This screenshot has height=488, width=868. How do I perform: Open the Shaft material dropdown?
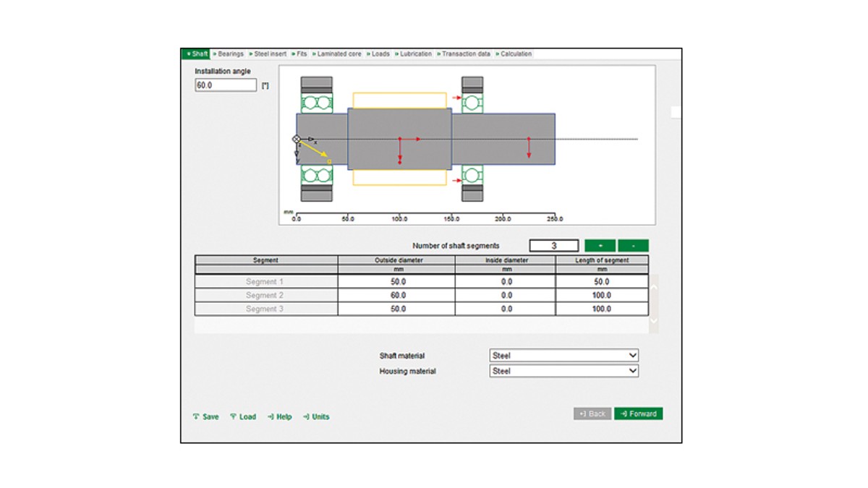[x=563, y=356]
